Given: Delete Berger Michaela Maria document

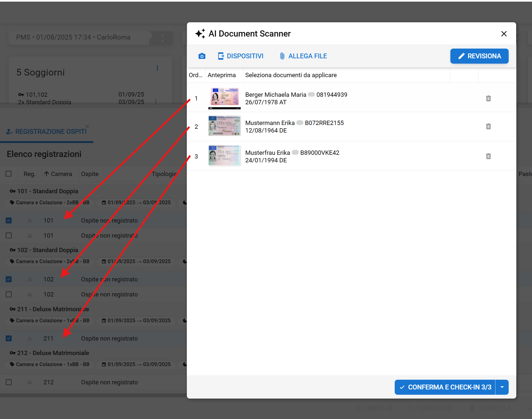Looking at the screenshot, I should (x=488, y=98).
